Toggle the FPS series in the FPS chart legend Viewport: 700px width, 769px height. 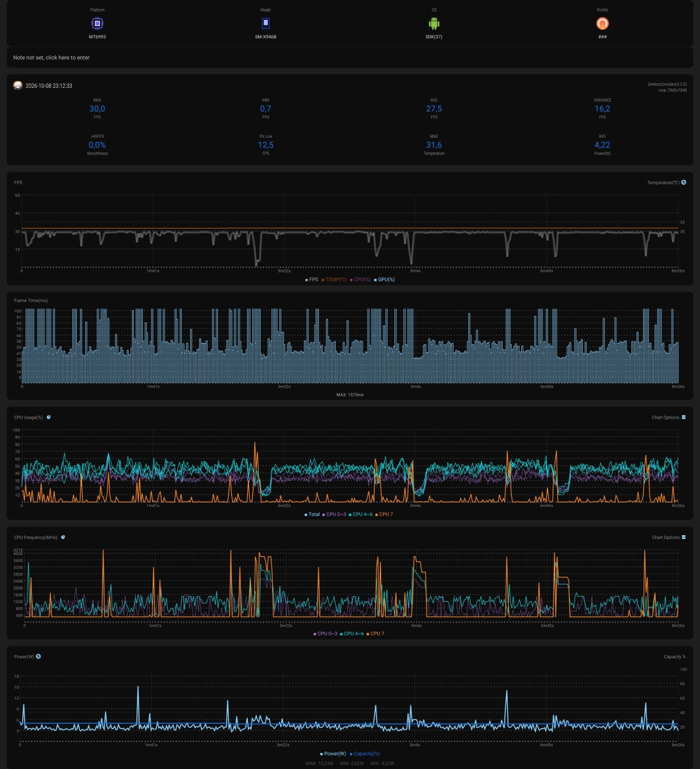click(x=312, y=279)
